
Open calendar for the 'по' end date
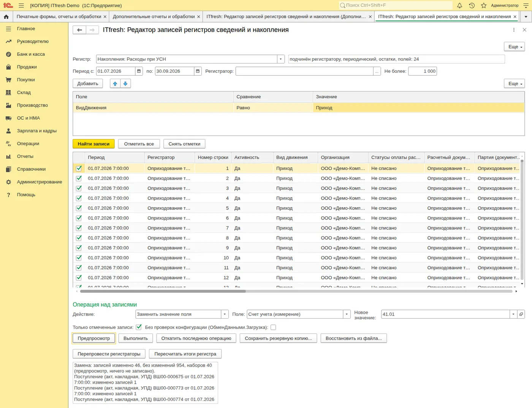198,71
